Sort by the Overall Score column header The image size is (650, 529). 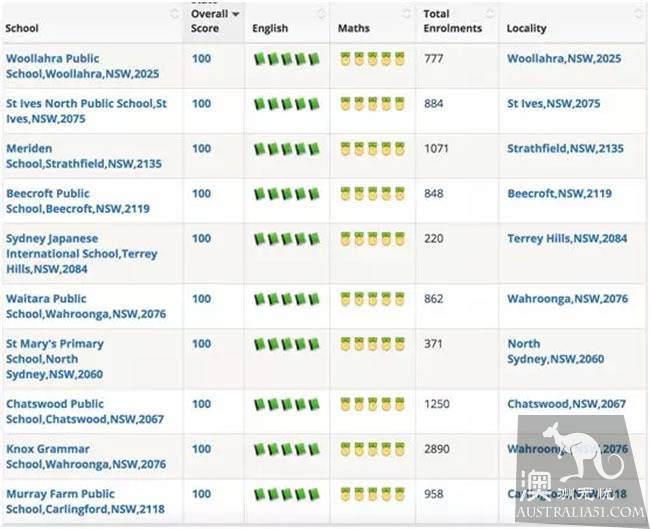click(213, 21)
